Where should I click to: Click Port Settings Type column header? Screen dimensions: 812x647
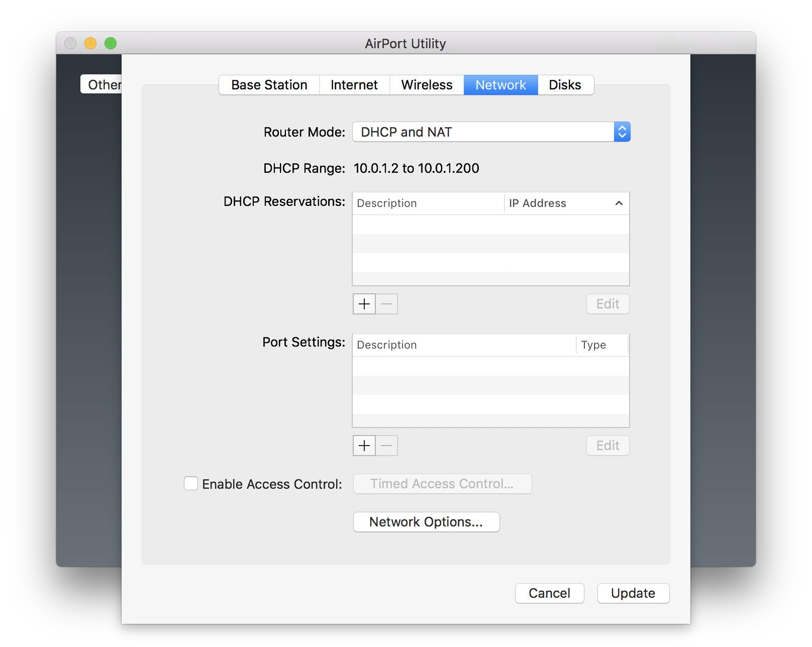coord(602,345)
